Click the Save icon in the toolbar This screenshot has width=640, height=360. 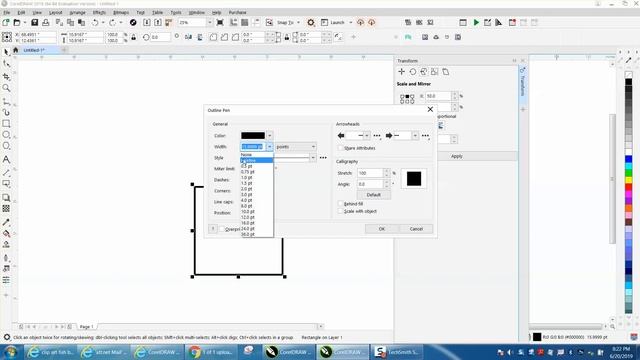[35, 22]
